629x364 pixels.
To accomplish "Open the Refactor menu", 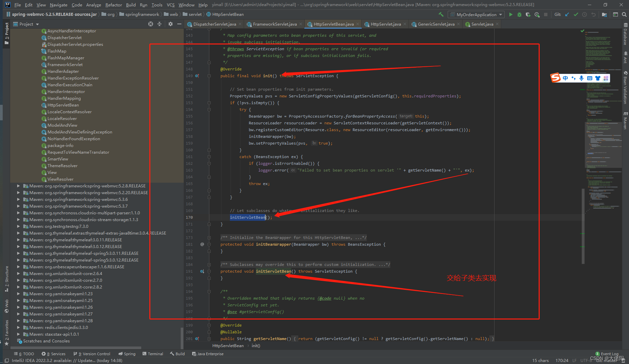I will pos(114,5).
